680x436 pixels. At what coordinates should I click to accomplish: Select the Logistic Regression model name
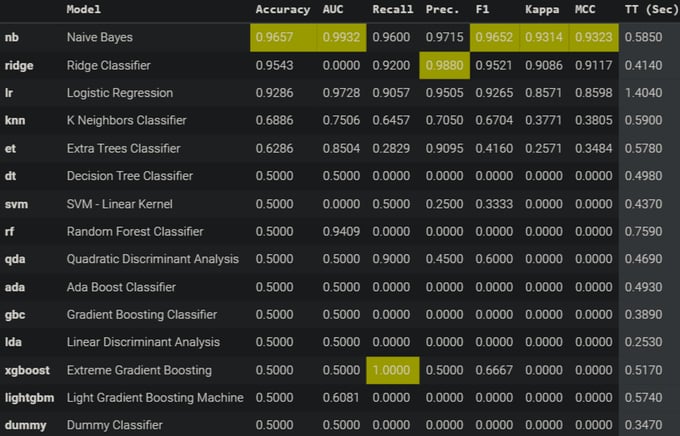point(120,93)
